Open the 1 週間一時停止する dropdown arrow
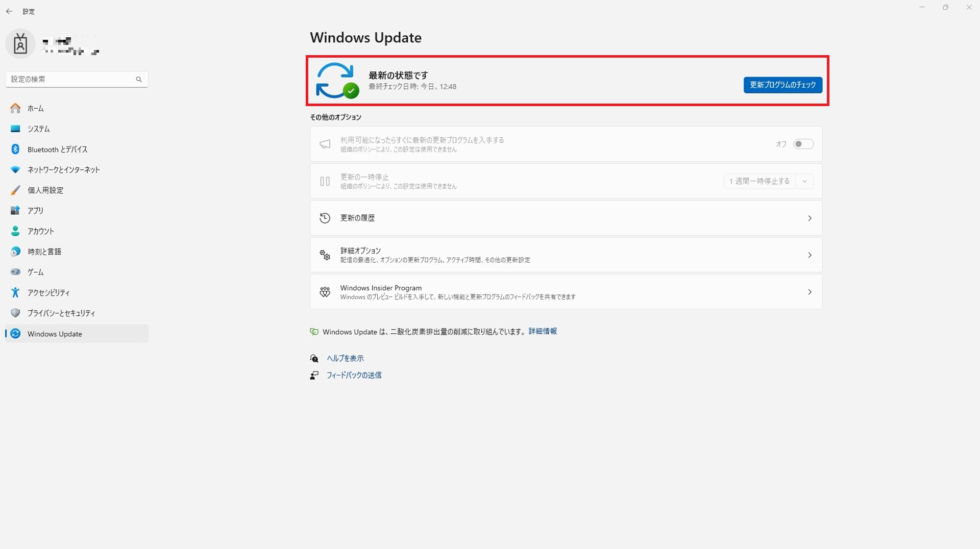The height and width of the screenshot is (549, 980). pyautogui.click(x=804, y=181)
